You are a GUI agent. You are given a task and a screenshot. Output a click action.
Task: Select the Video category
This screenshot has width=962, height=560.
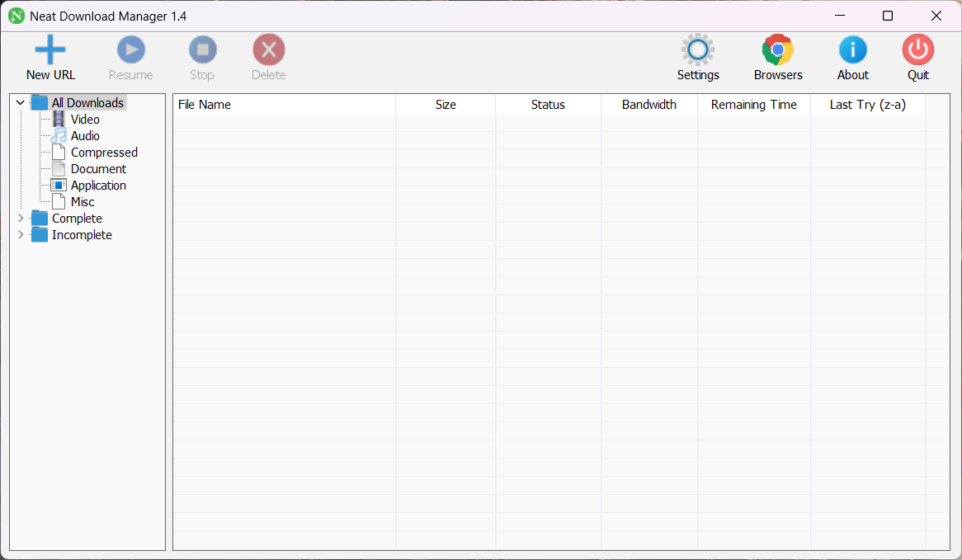tap(84, 120)
